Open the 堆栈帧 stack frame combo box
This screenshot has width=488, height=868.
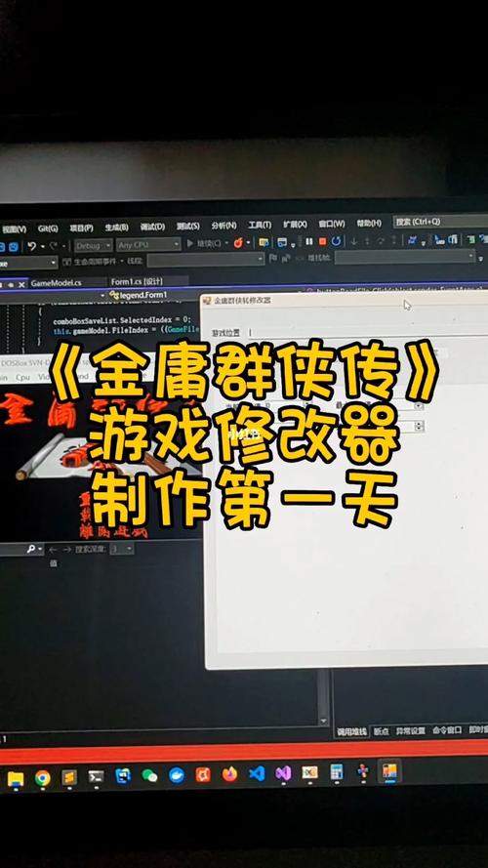point(404,257)
